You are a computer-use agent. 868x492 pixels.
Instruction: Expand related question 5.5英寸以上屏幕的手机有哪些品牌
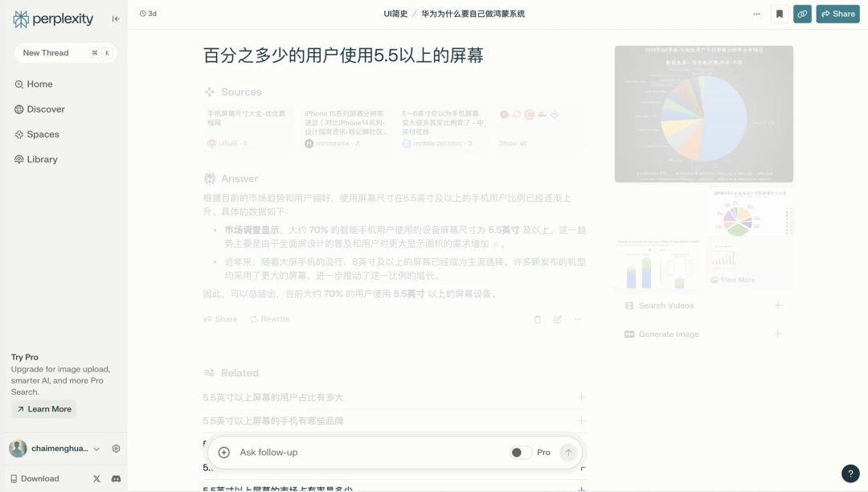[x=395, y=420]
